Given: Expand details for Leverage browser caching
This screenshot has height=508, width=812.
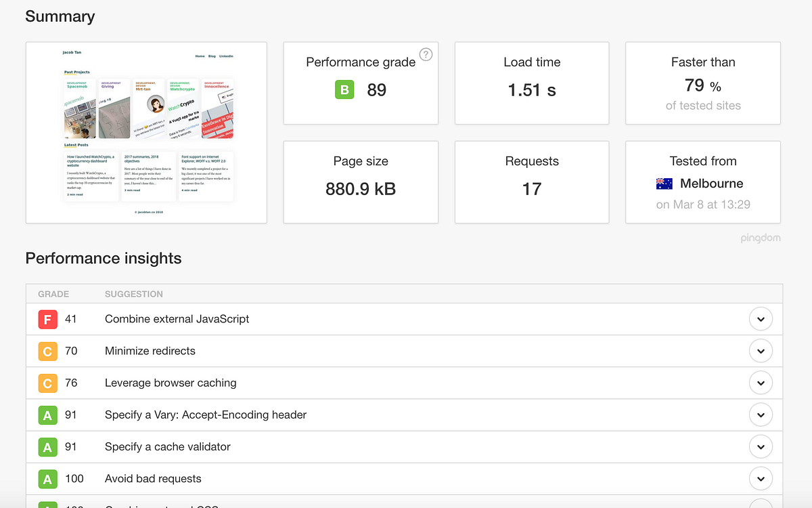Looking at the screenshot, I should pyautogui.click(x=761, y=383).
